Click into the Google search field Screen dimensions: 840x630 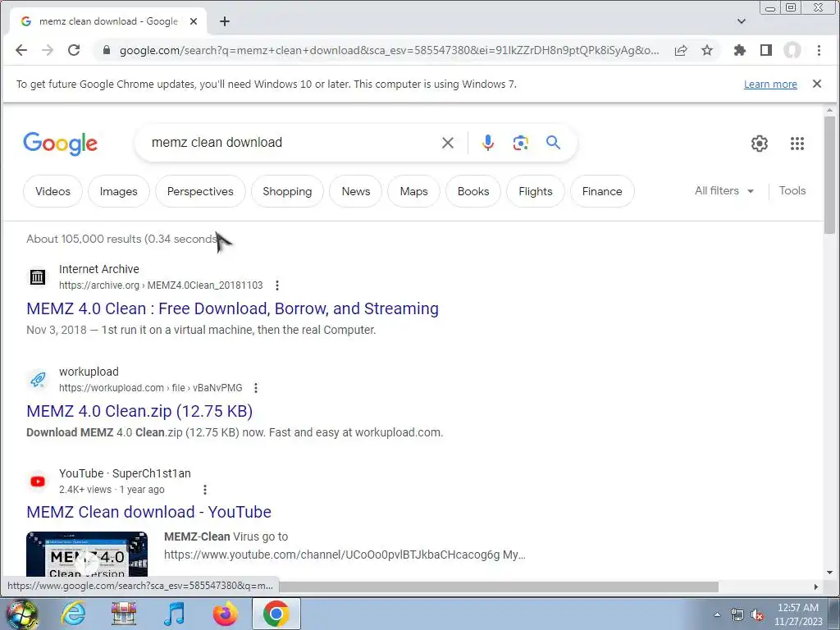click(290, 143)
